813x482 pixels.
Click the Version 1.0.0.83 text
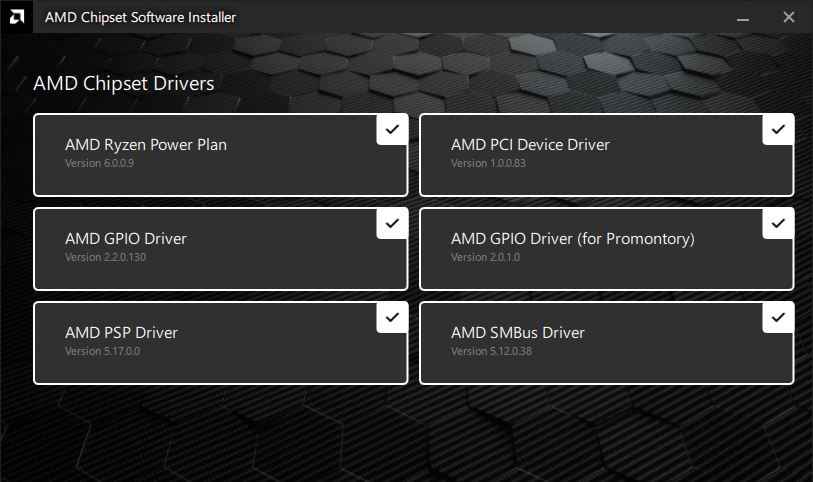488,163
